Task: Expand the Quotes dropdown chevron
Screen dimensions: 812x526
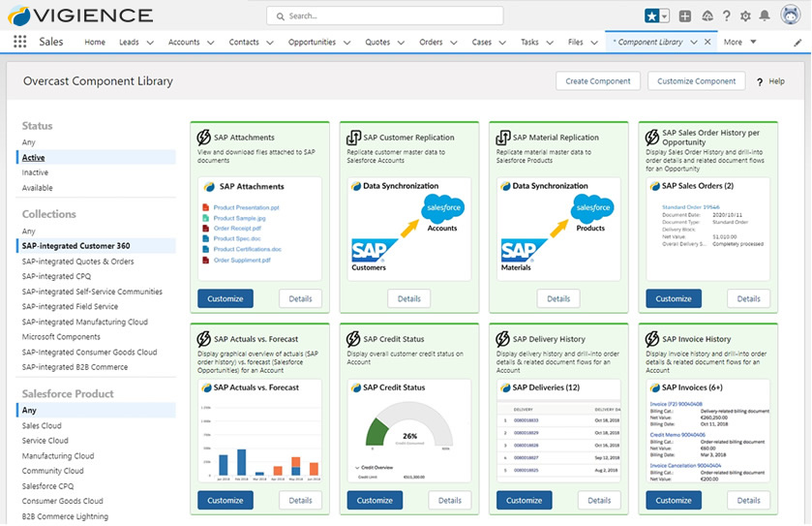Action: pos(401,43)
